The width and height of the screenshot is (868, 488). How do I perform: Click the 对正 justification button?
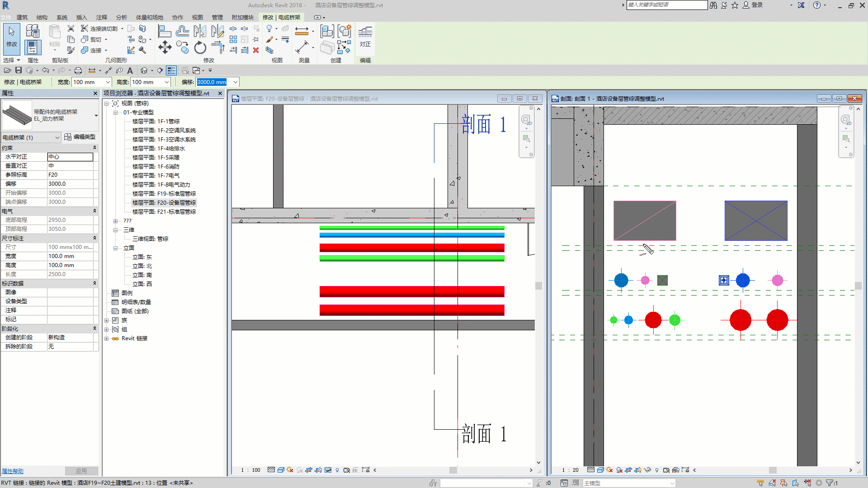(365, 37)
